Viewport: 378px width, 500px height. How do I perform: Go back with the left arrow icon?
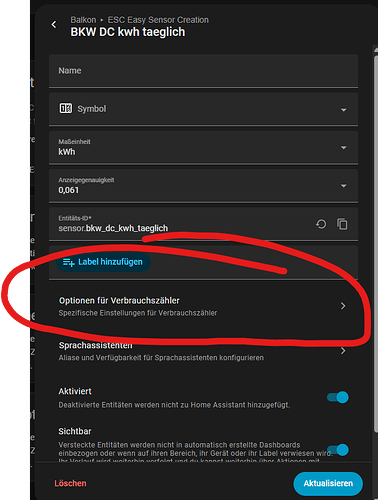54,25
